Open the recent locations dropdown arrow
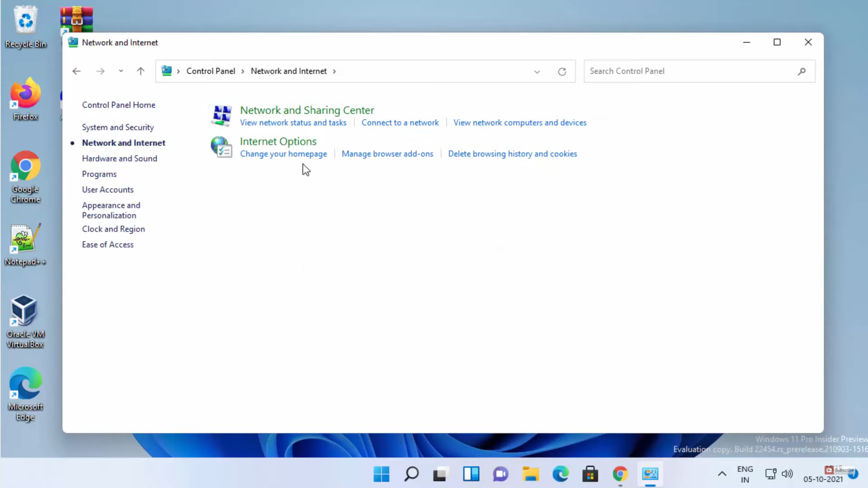Image resolution: width=868 pixels, height=488 pixels. (x=121, y=71)
